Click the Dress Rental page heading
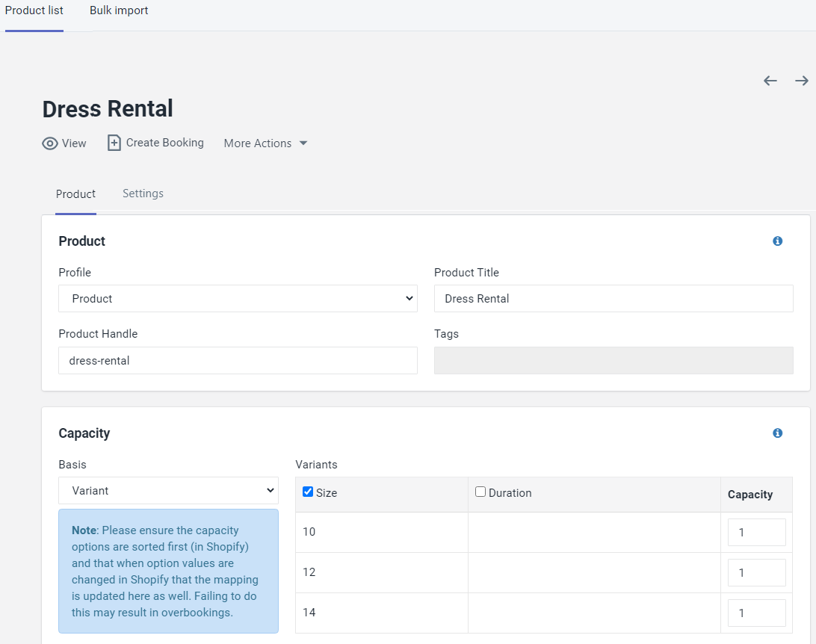816x644 pixels. [108, 109]
